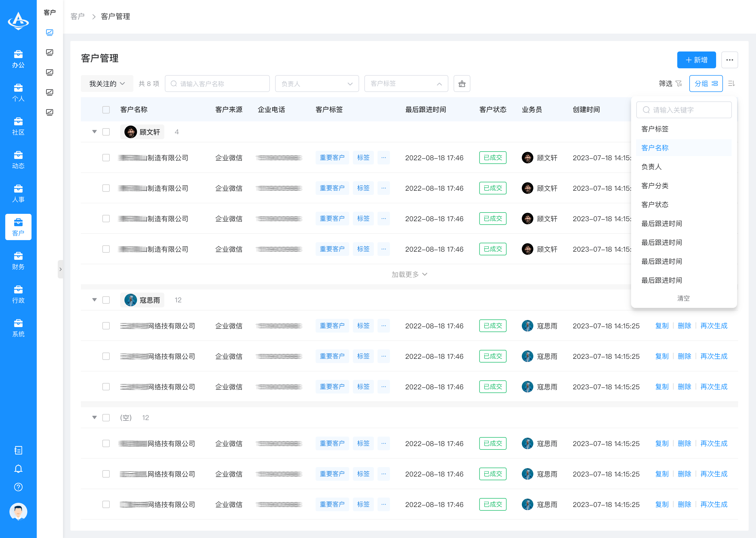756x538 pixels.
Task: Click the 新增 button
Action: point(696,60)
